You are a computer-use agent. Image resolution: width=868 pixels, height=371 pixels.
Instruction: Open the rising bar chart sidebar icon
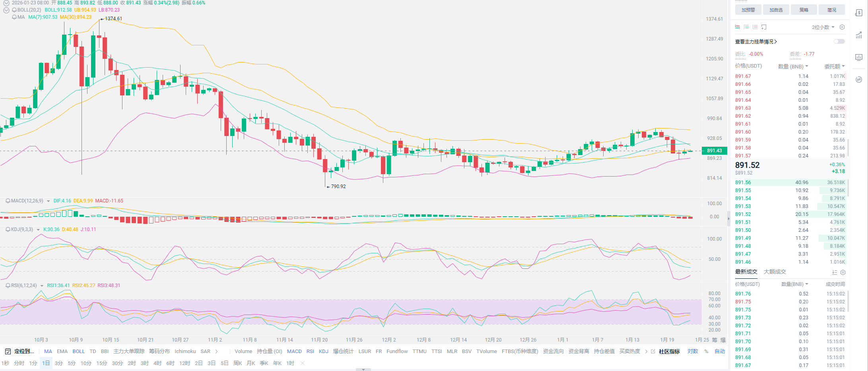click(x=859, y=35)
